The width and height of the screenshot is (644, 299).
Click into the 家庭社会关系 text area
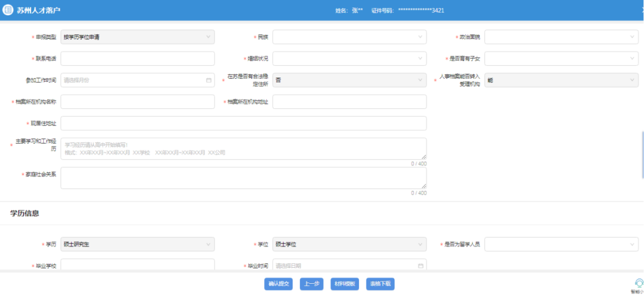tap(243, 178)
